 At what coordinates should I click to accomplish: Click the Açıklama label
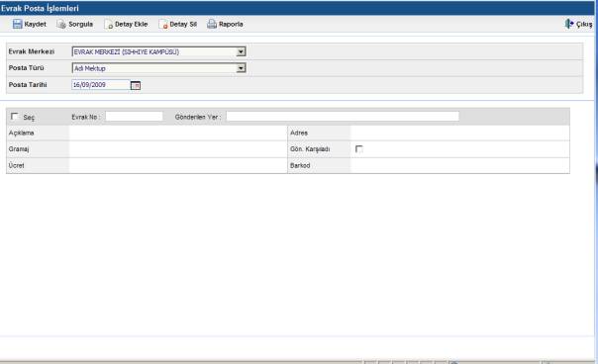tap(22, 133)
